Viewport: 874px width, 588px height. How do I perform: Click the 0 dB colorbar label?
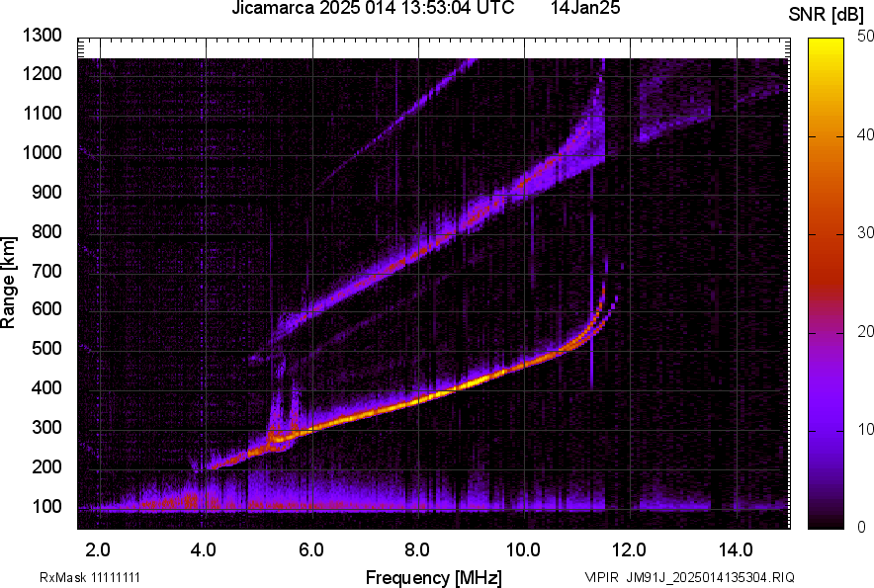tap(862, 527)
